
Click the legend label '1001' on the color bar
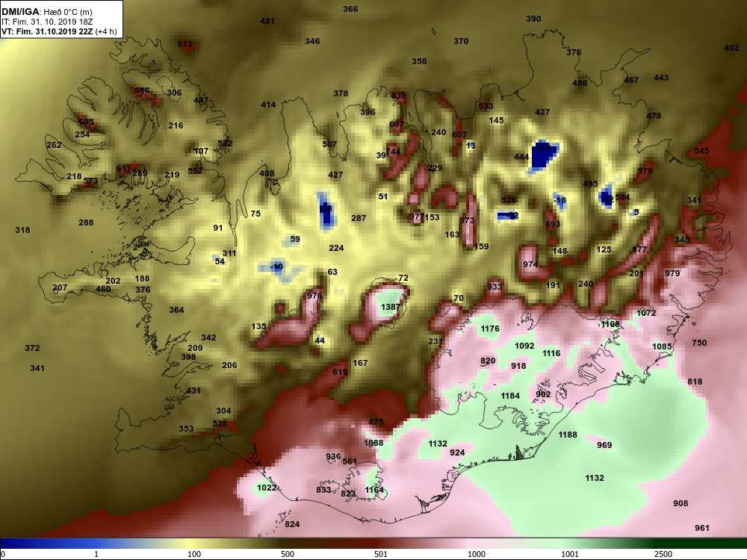pyautogui.click(x=570, y=554)
